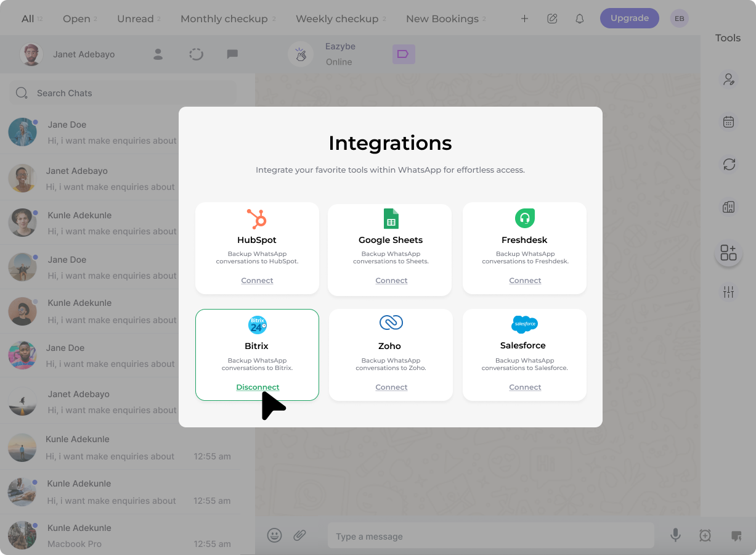Click the Eazybe contact name
This screenshot has width=756, height=555.
click(x=340, y=46)
